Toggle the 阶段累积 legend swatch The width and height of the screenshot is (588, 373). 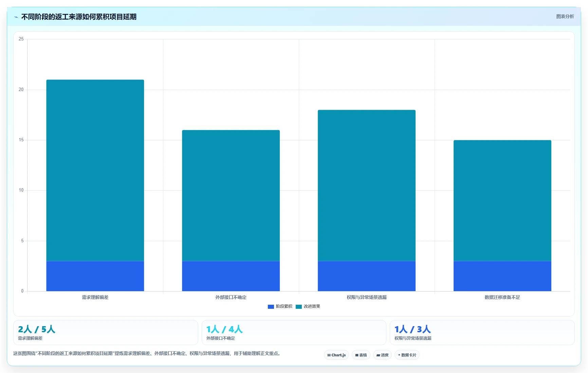pos(271,306)
